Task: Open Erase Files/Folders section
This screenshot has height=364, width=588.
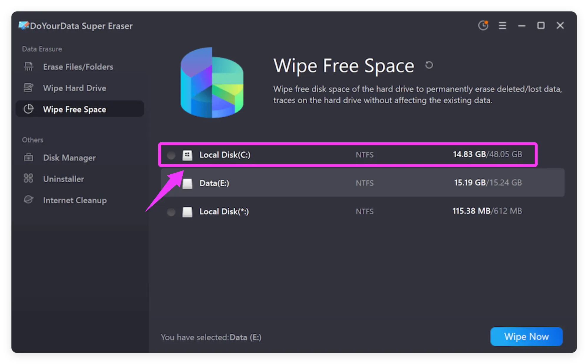Action: pyautogui.click(x=80, y=67)
